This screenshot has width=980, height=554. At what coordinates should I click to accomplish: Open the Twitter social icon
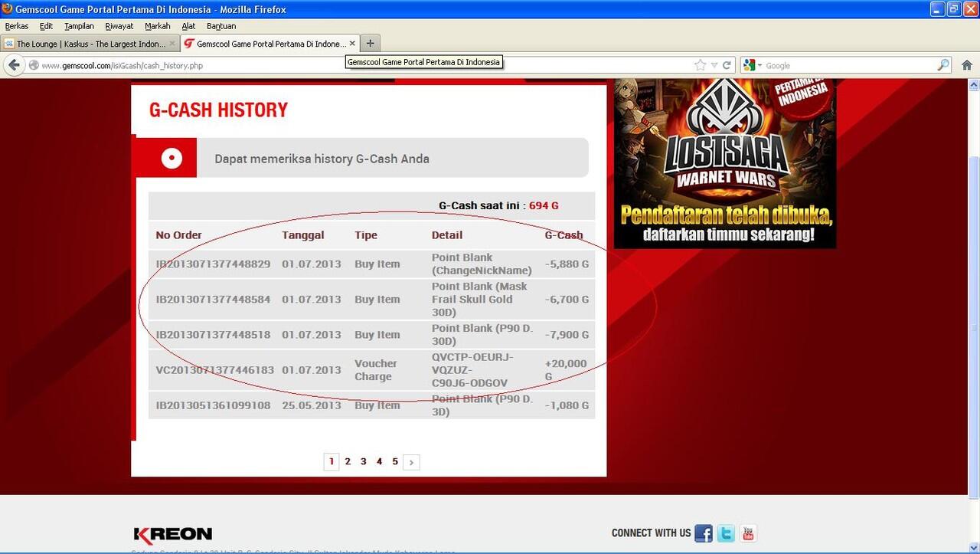click(x=726, y=533)
